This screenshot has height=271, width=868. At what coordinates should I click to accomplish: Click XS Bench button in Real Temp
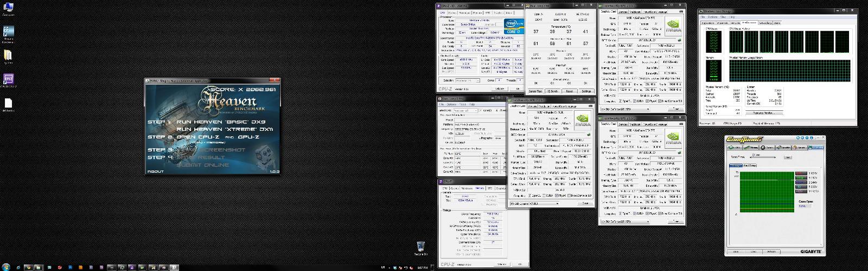click(552, 91)
